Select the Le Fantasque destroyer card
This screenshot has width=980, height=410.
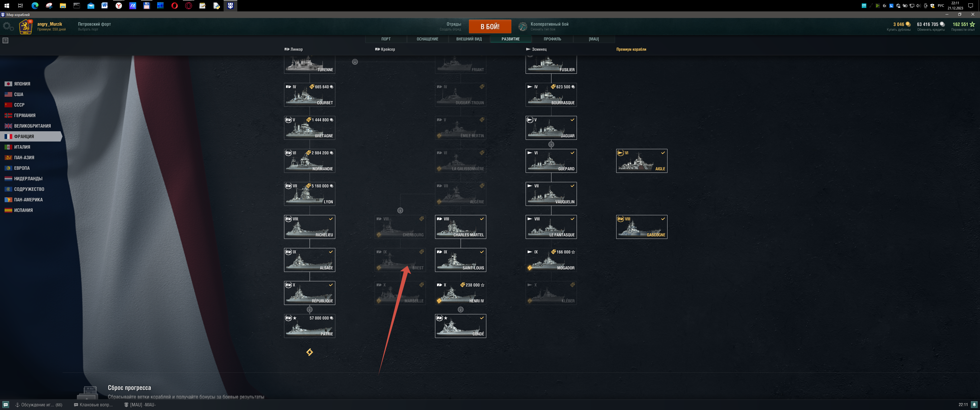551,227
